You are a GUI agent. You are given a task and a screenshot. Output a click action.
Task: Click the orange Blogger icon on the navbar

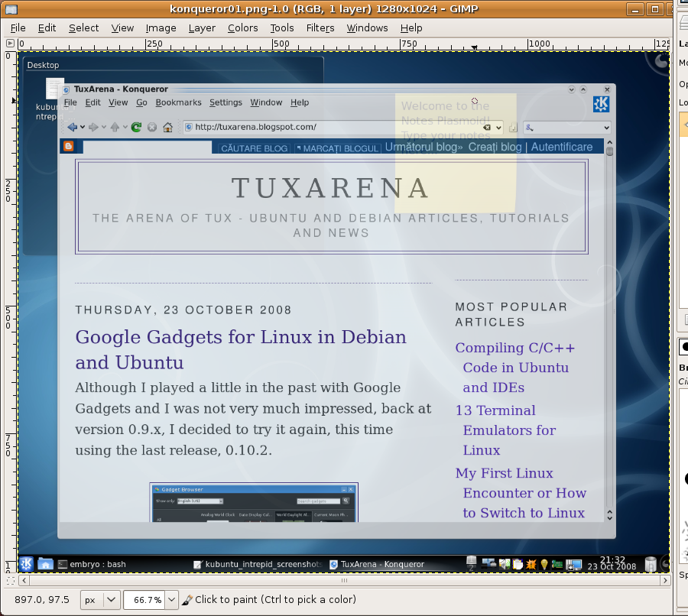69,146
